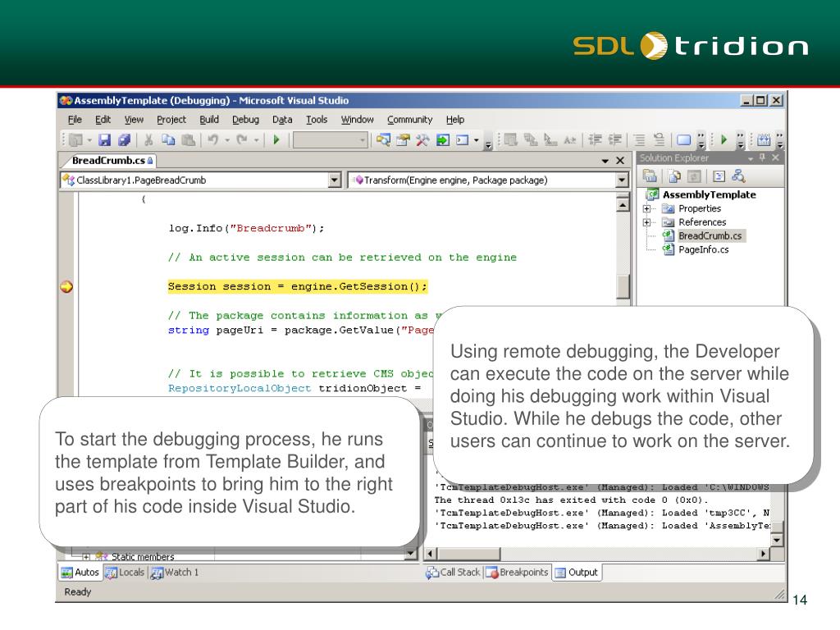Expand the References node in Solution Explorer
This screenshot has width=840, height=630.
coord(646,222)
